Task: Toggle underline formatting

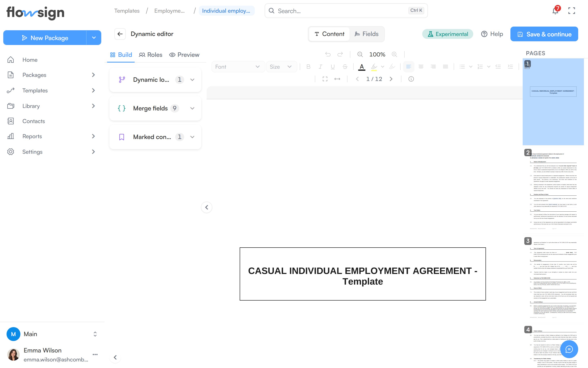Action: coord(333,67)
